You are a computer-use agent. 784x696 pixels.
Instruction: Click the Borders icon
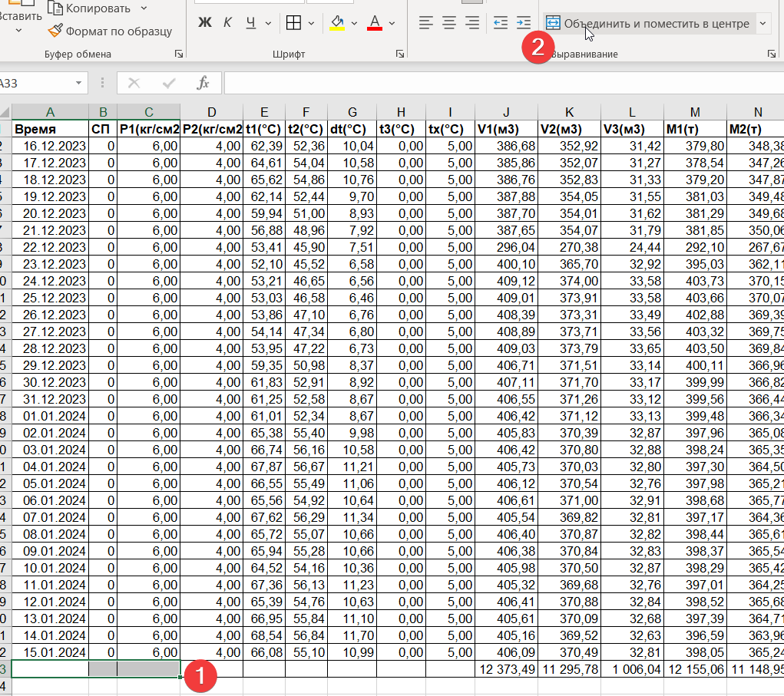coord(293,22)
